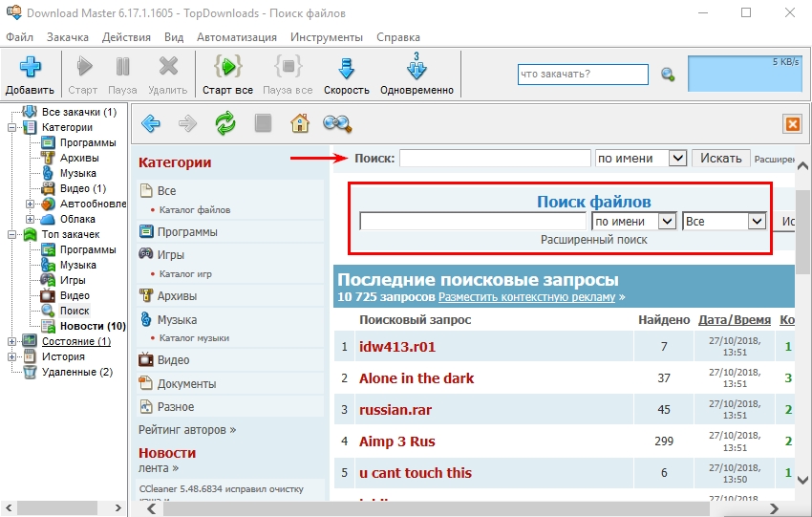812x517 pixels.
Task: Open Рейтинг авторов link
Action: click(187, 430)
